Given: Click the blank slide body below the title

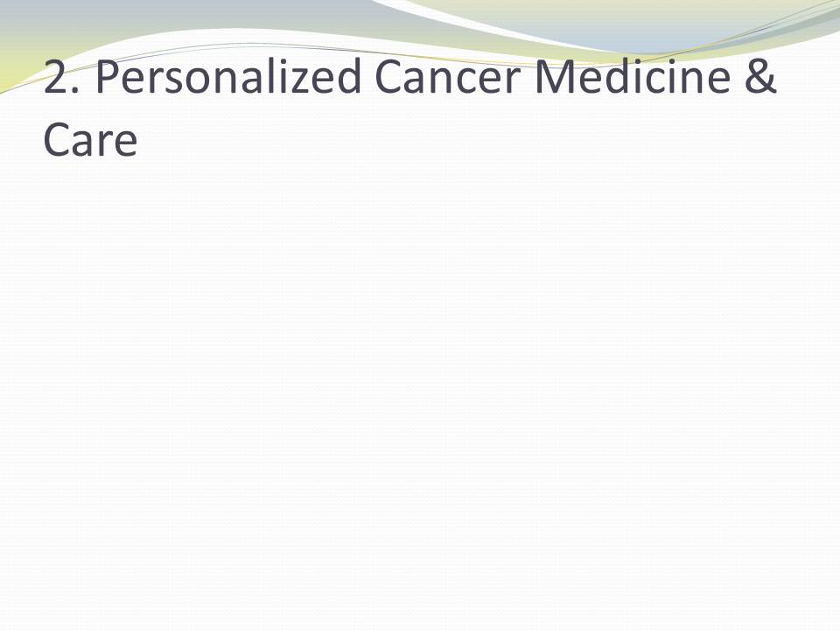Looking at the screenshot, I should (x=420, y=394).
